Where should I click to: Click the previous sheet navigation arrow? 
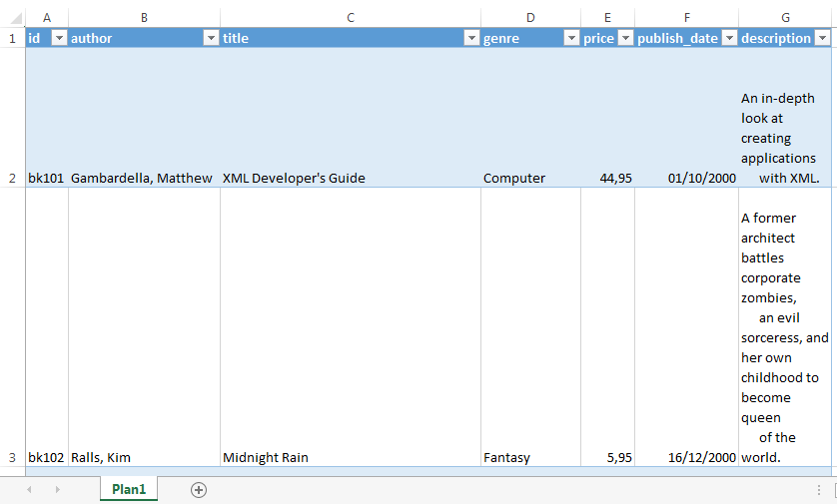(29, 489)
